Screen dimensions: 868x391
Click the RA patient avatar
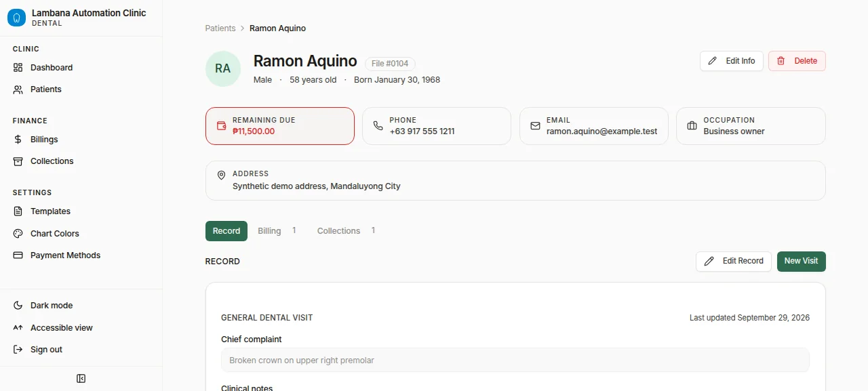click(223, 68)
